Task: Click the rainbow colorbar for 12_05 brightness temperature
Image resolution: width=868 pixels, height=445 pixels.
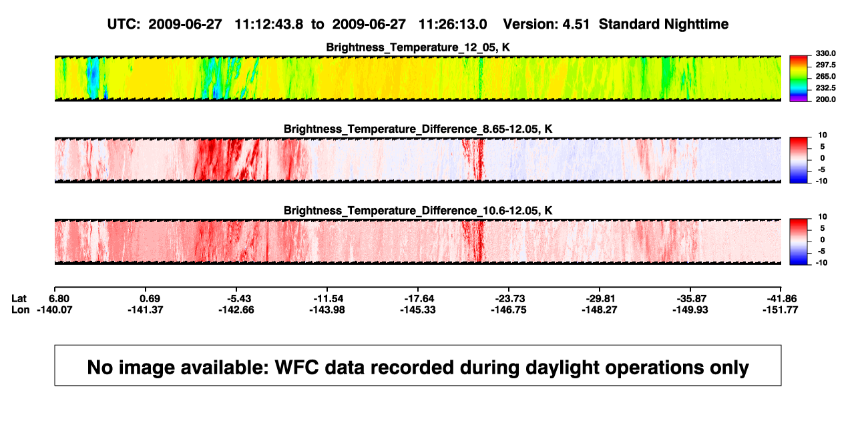Action: (x=799, y=79)
